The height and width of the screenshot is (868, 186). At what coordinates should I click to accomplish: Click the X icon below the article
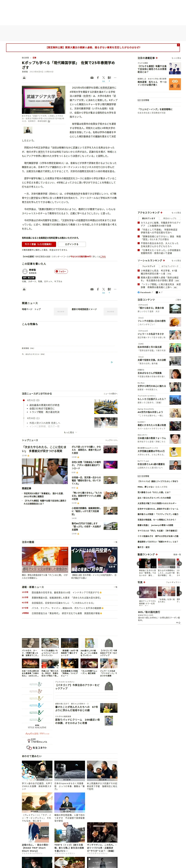104,289
